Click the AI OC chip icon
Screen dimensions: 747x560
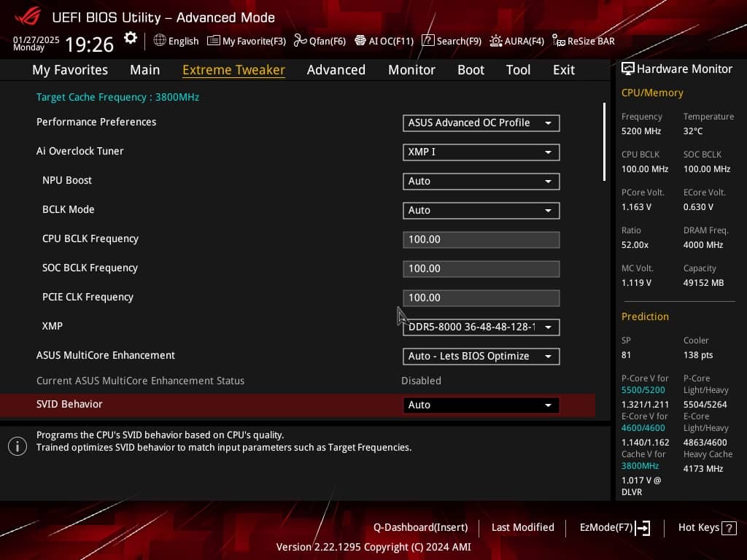[360, 41]
